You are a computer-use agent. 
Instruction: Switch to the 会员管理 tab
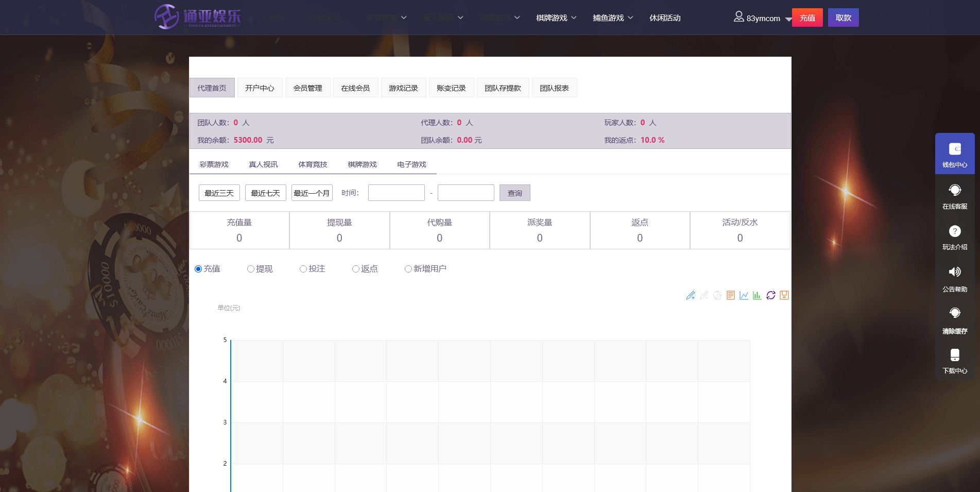pyautogui.click(x=307, y=88)
